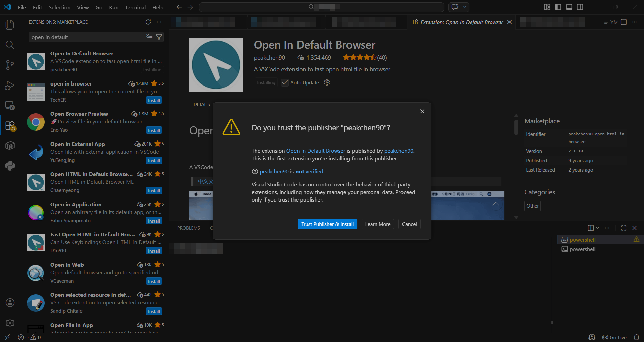Viewport: 644px width, 342px height.
Task: Click the extensions search input field
Action: pos(87,37)
